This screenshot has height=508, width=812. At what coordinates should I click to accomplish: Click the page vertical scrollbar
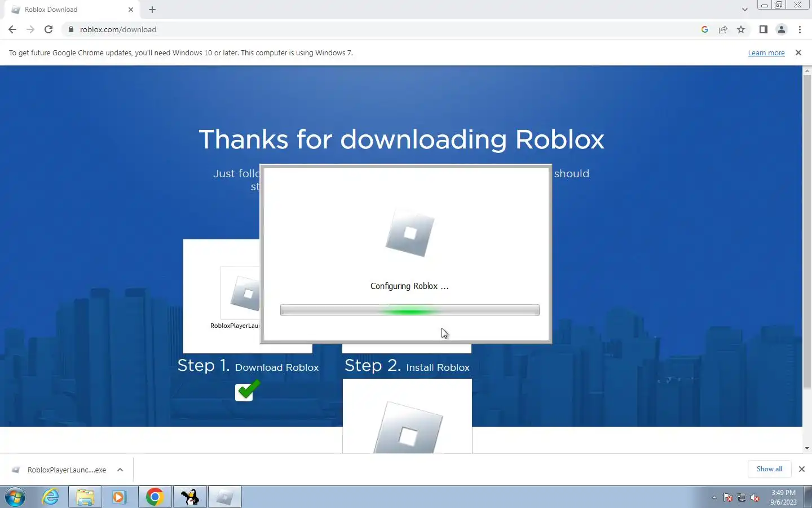pos(807,231)
